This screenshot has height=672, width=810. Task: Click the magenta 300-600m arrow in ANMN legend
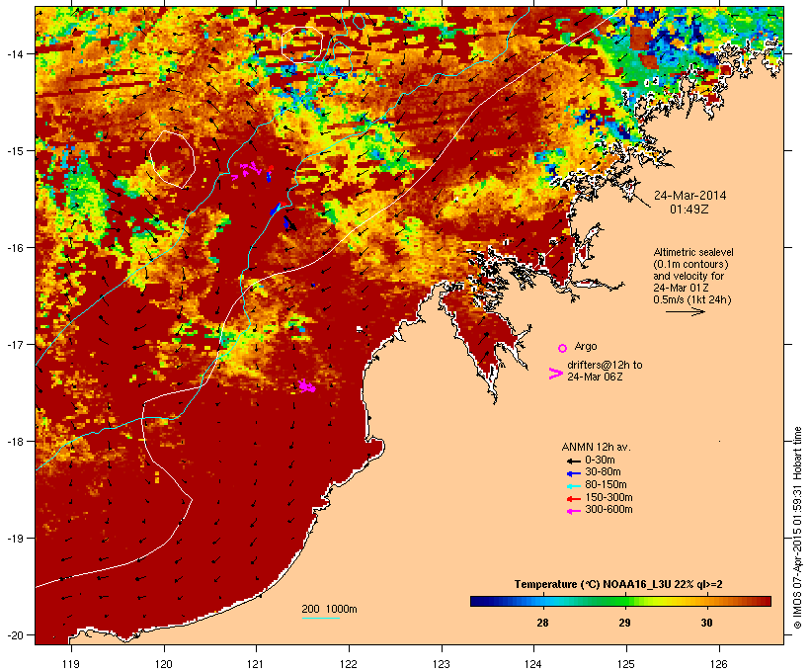tap(573, 511)
